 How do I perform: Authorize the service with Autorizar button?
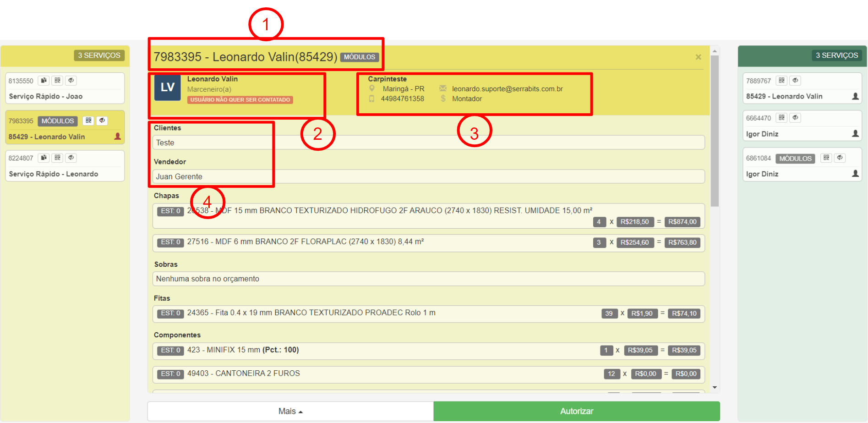click(577, 411)
